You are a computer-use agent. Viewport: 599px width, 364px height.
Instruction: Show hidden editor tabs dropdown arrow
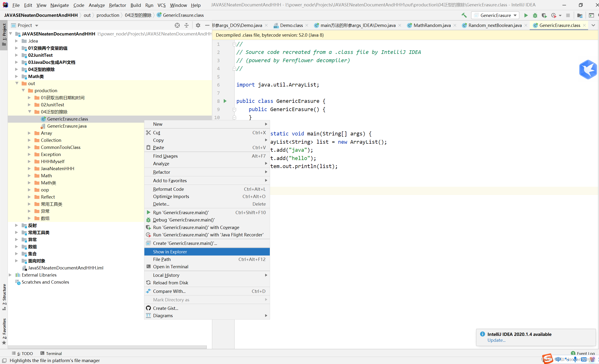pyautogui.click(x=593, y=25)
